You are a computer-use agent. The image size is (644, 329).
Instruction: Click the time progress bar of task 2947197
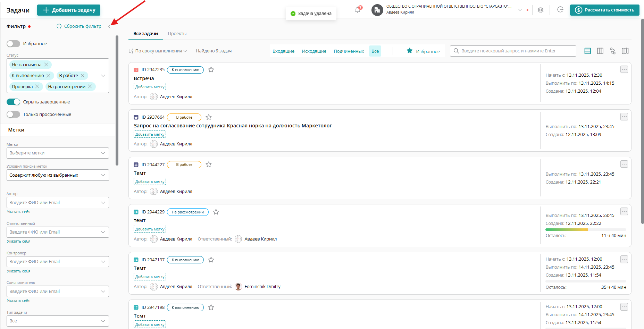[586, 281]
